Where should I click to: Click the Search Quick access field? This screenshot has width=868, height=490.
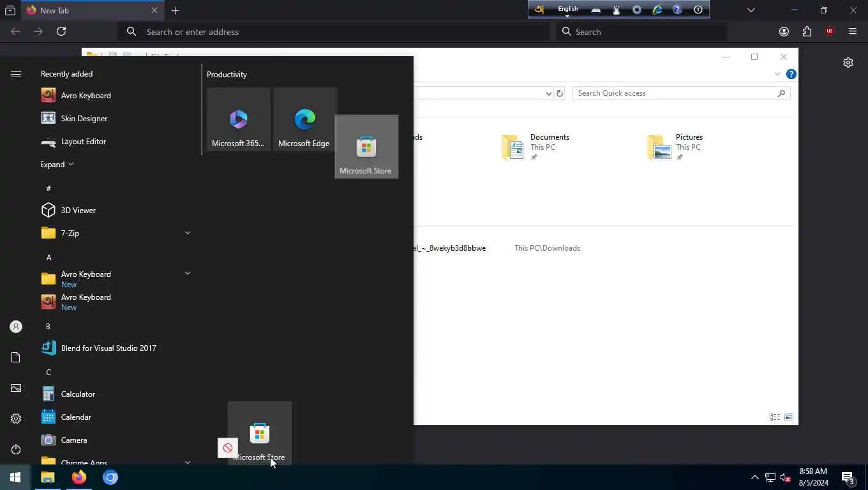pos(681,93)
